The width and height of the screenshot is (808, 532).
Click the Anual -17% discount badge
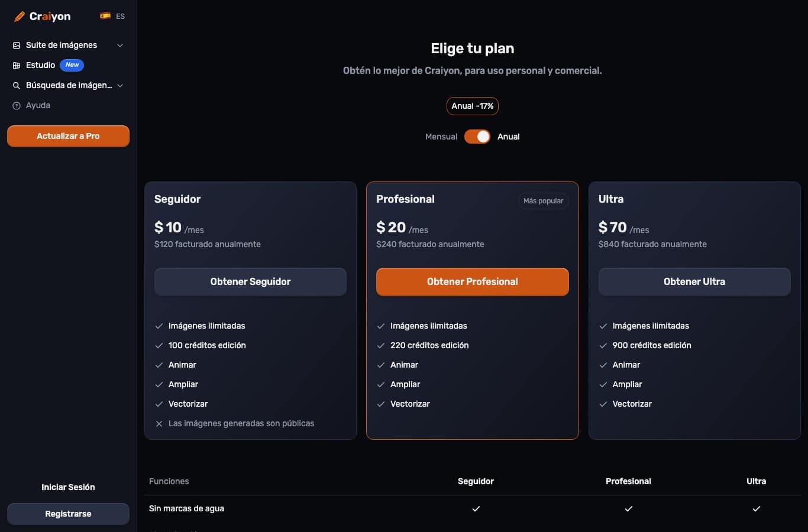473,106
